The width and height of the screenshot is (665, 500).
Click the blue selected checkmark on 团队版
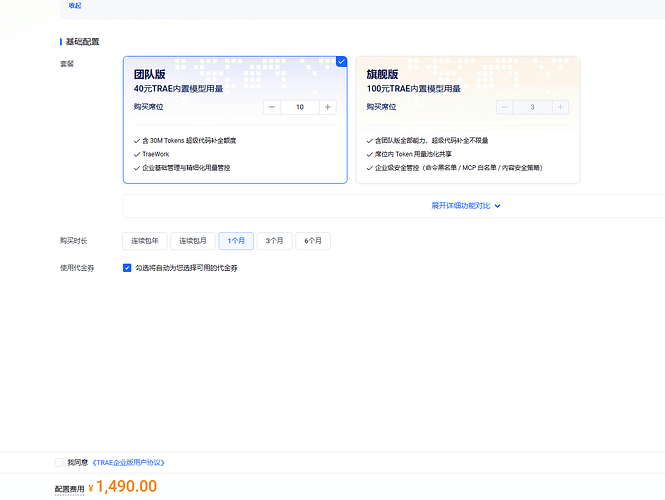(x=341, y=61)
